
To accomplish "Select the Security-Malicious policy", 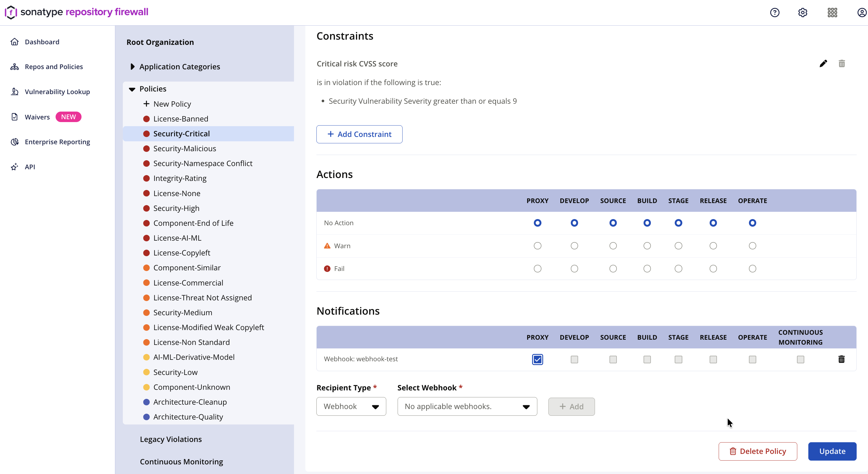I will click(x=184, y=149).
